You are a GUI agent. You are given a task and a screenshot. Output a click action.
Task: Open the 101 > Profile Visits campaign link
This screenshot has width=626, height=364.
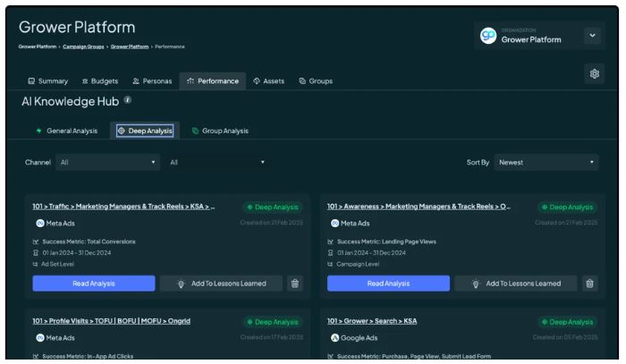tap(112, 321)
